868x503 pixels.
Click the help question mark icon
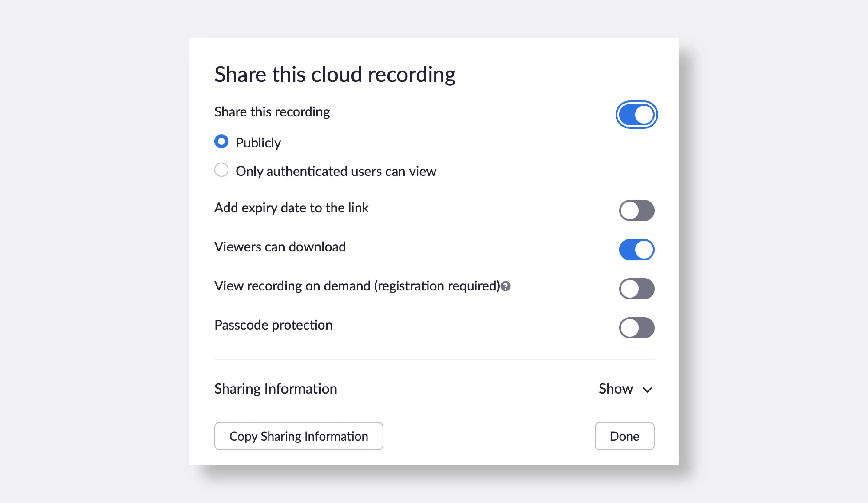(505, 286)
